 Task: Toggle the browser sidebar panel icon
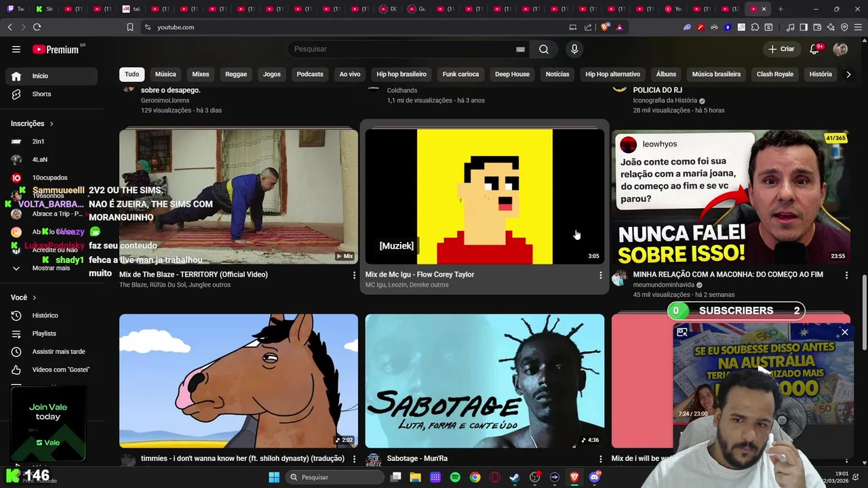point(804,27)
